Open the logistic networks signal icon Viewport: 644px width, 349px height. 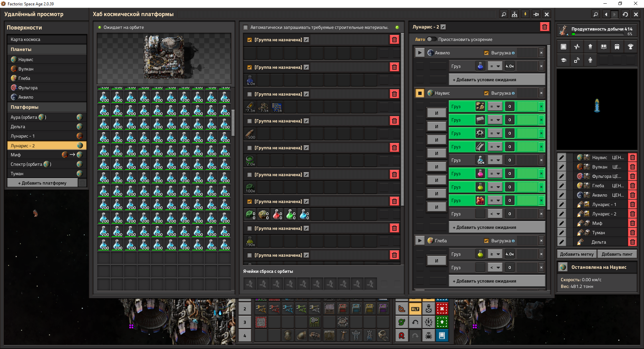577,60
